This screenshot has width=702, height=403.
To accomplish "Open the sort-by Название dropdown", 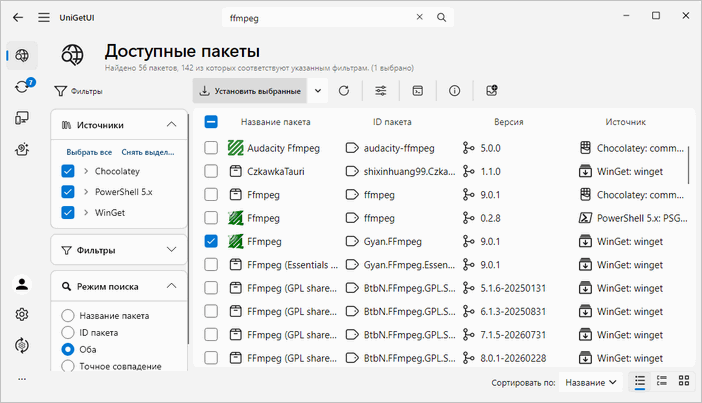I will [x=591, y=382].
